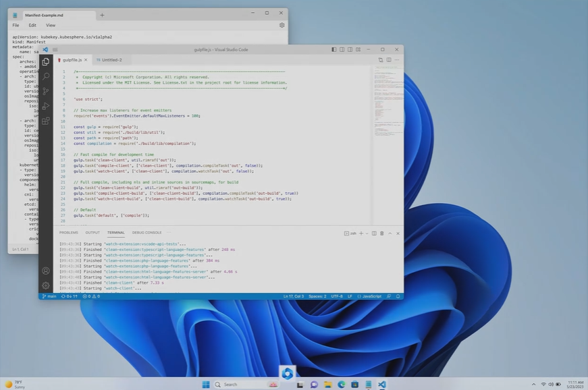Switch to the PROBLEMS panel tab
588x390 pixels.
[69, 233]
